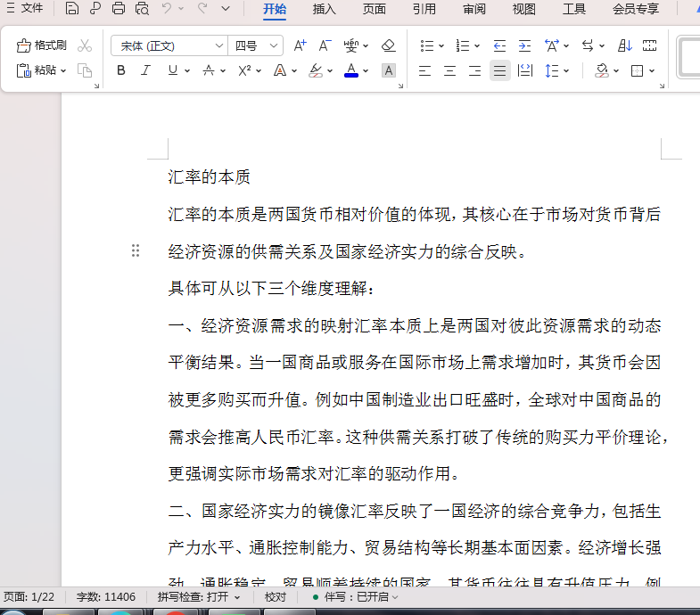The height and width of the screenshot is (615, 700).
Task: Click the 校对 button in status bar
Action: click(275, 596)
